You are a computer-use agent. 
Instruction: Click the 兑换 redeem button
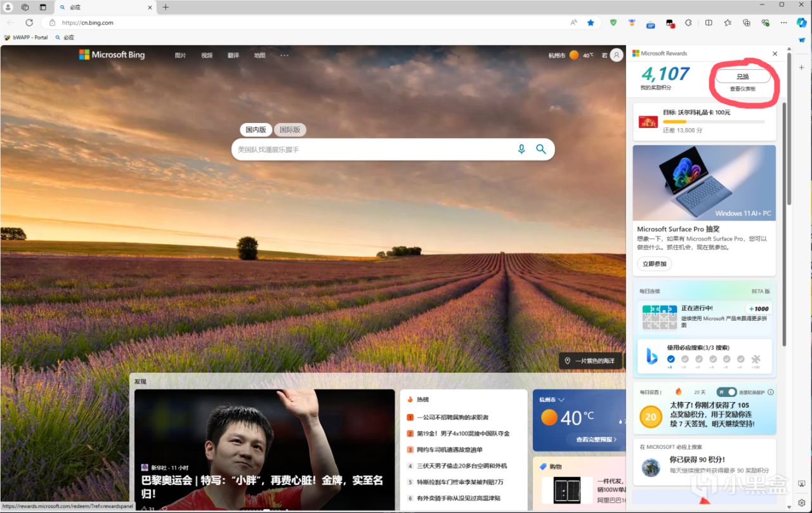[742, 76]
